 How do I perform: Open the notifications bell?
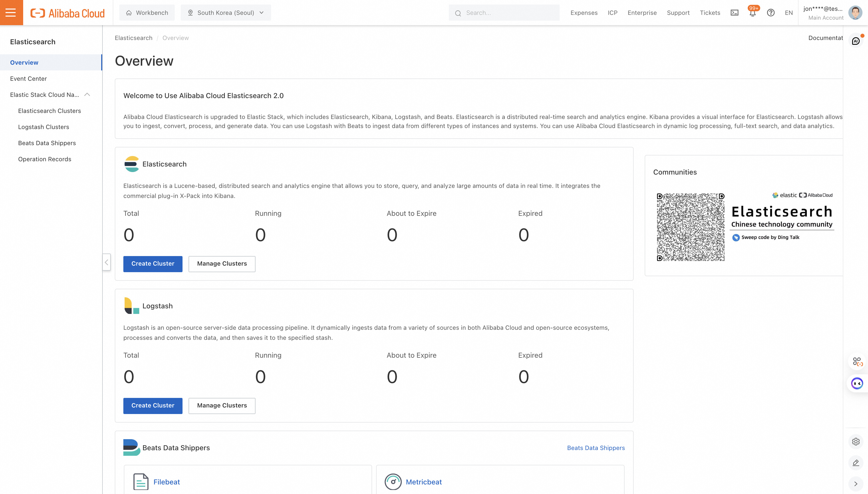click(x=753, y=13)
